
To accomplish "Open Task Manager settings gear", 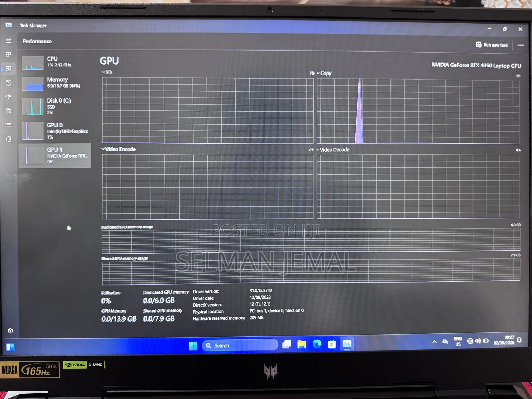I will click(x=10, y=331).
